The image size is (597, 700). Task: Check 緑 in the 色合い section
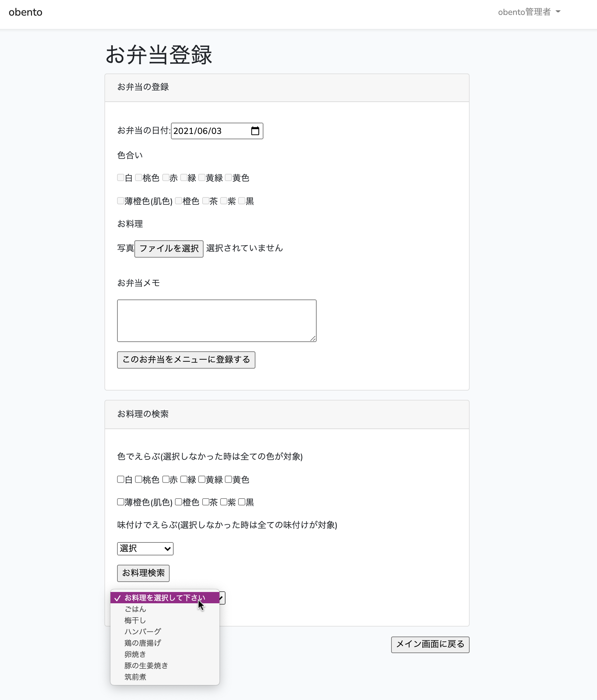[x=184, y=177]
